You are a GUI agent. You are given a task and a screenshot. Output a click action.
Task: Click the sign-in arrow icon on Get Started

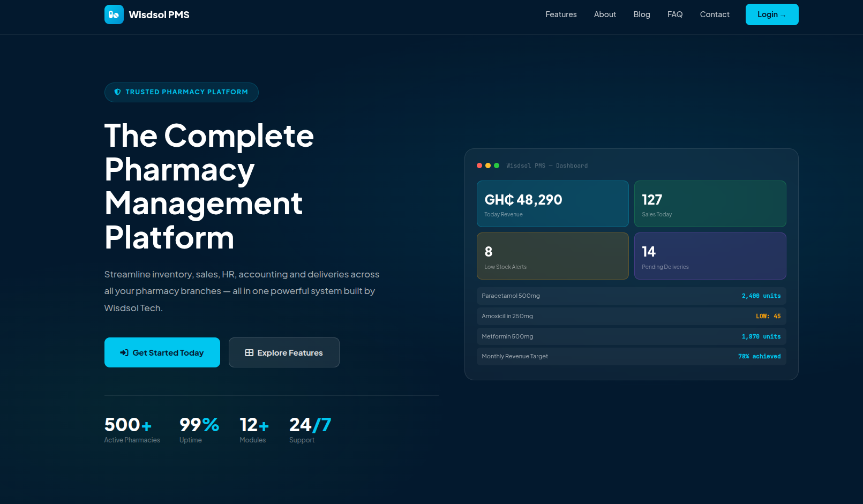[124, 352]
